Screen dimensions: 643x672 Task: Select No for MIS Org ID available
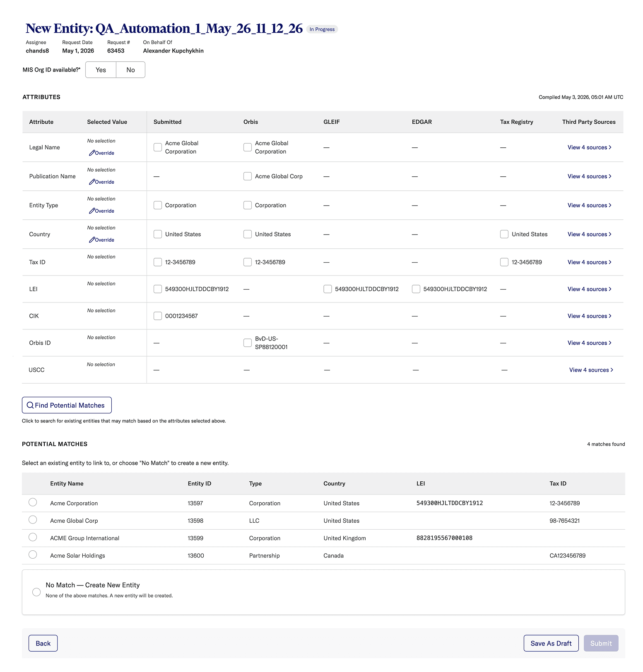pos(131,70)
